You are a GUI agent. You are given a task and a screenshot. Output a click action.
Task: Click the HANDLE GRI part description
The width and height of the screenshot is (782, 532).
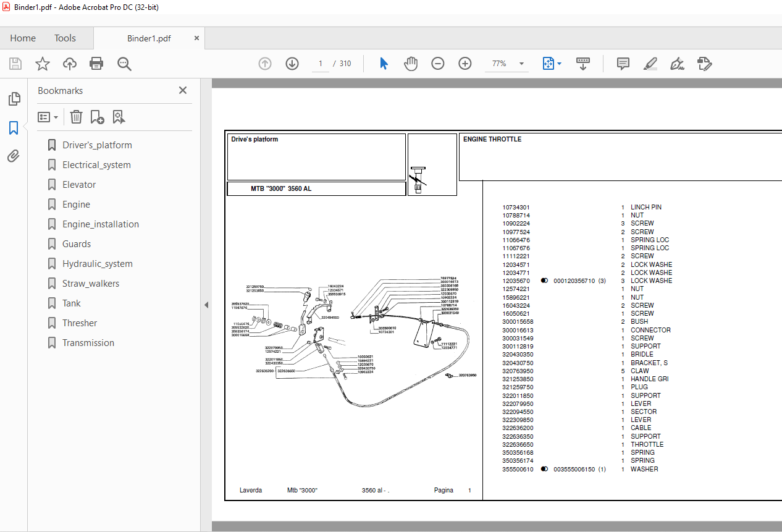point(650,379)
